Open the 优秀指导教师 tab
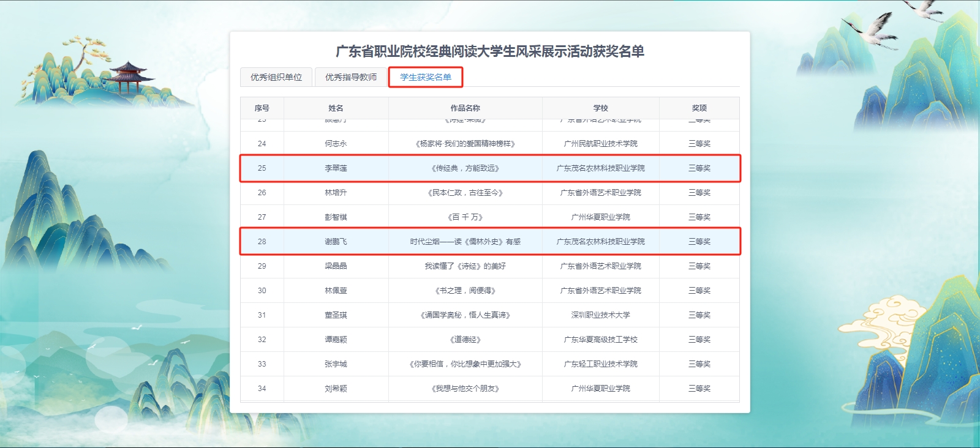The width and height of the screenshot is (980, 448). click(x=350, y=77)
